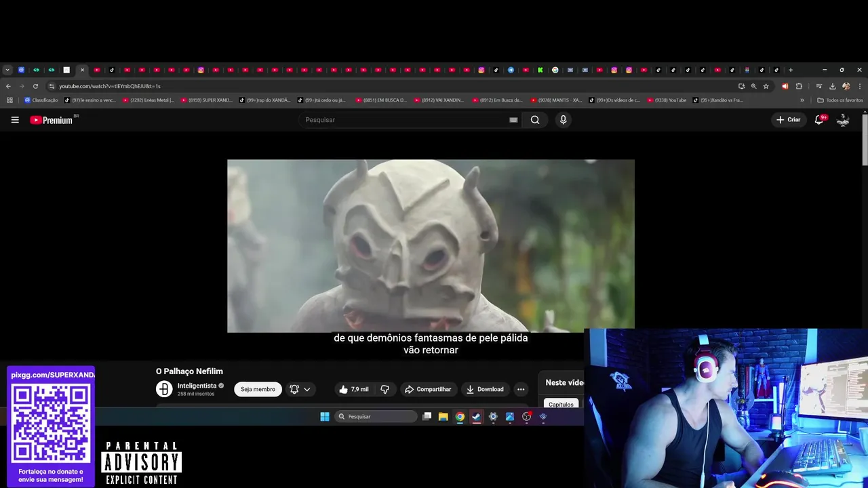The image size is (868, 488).
Task: Click the page vertical scrollbar
Action: pos(865,139)
